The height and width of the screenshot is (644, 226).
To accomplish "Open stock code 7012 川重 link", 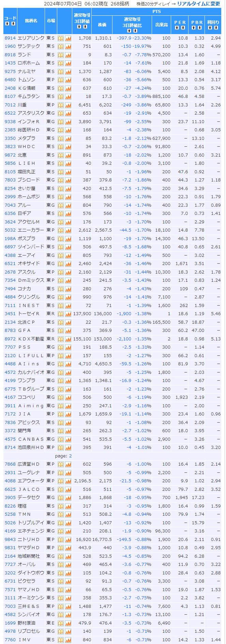I will [x=10, y=105].
